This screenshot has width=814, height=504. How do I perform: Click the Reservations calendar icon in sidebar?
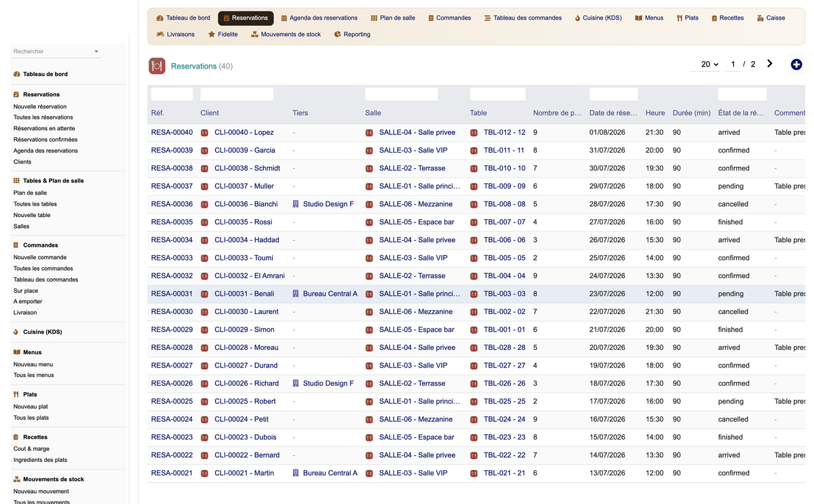coord(16,95)
